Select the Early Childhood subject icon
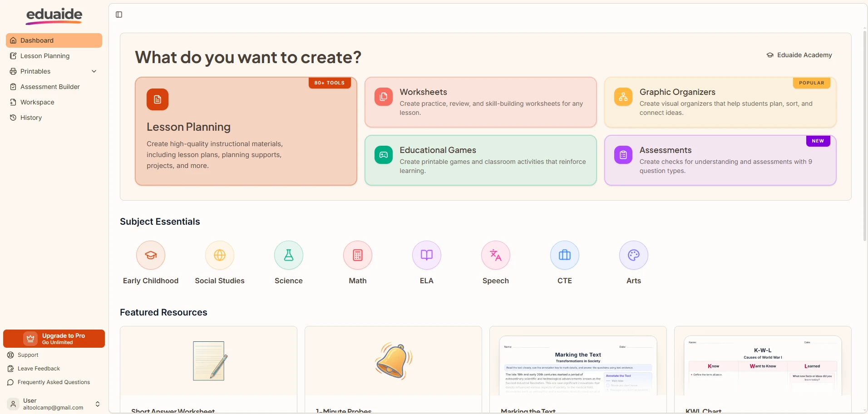Viewport: 868px width, 414px height. click(151, 255)
